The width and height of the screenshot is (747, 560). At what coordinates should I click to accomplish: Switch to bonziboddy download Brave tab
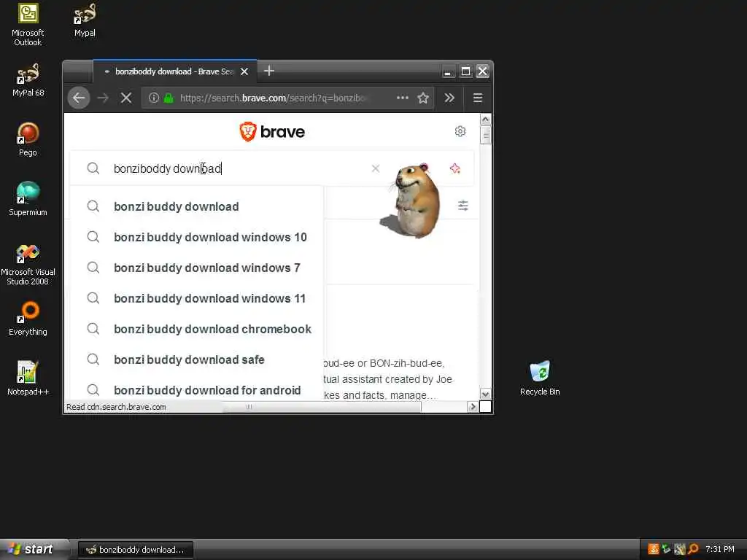click(x=174, y=71)
